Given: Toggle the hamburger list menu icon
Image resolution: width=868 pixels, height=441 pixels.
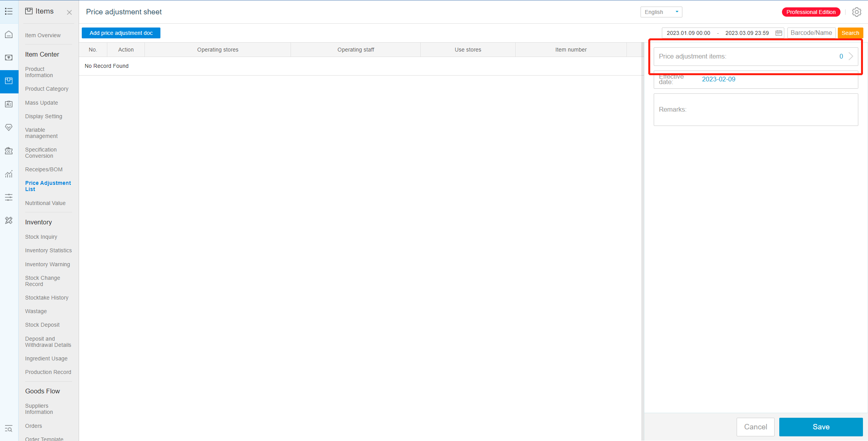Looking at the screenshot, I should point(9,11).
